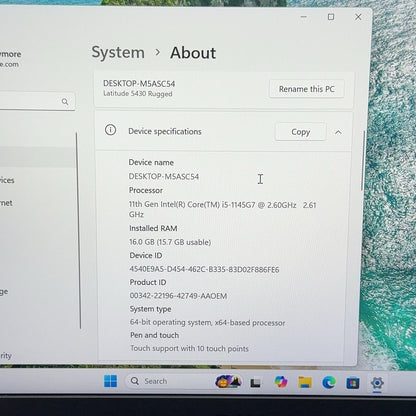Open the Halloween pumpkin search highlight icon
The width and height of the screenshot is (416, 416).
point(228,382)
